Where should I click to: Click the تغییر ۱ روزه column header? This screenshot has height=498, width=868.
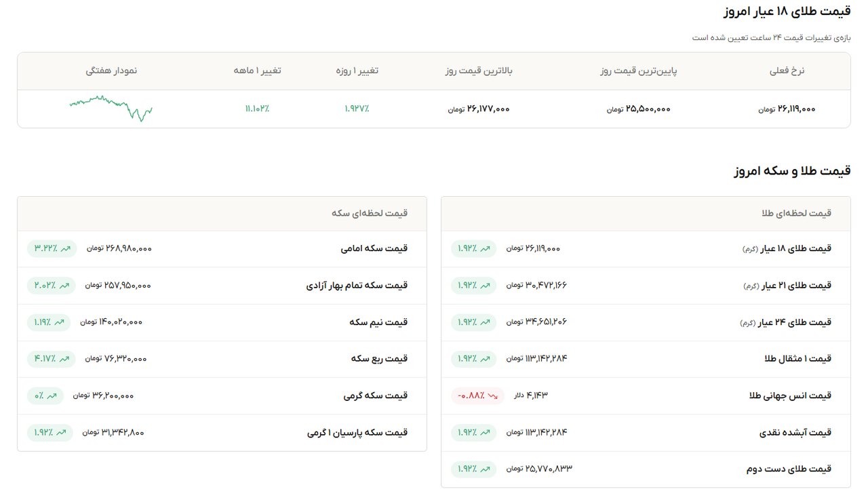coord(357,71)
